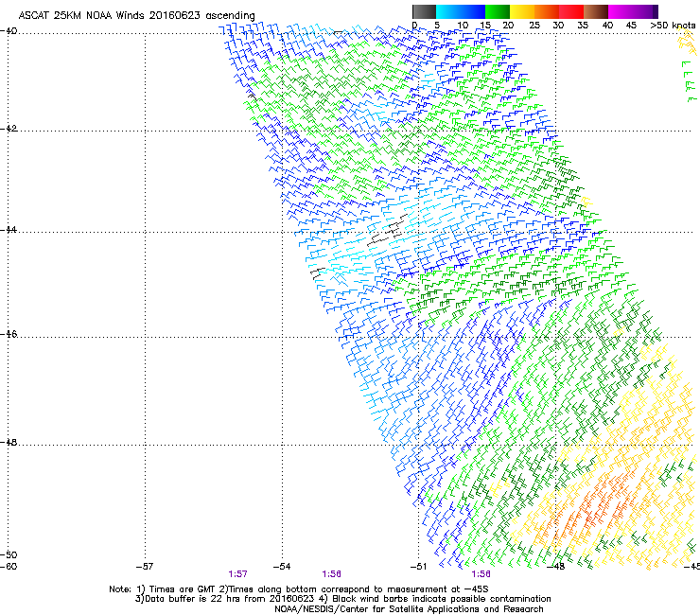Click the first purple time label '1:57'
This screenshot has height=615, width=700.
point(238,574)
